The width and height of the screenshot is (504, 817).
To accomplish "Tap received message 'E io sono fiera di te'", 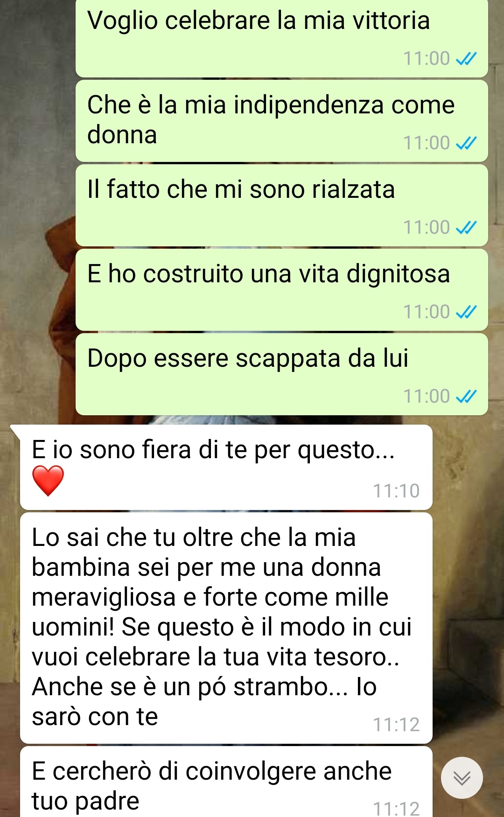I will pyautogui.click(x=226, y=467).
